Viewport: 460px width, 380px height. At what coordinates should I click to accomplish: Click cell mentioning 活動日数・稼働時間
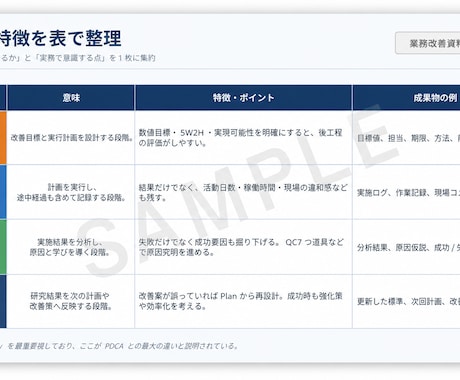[244, 192]
